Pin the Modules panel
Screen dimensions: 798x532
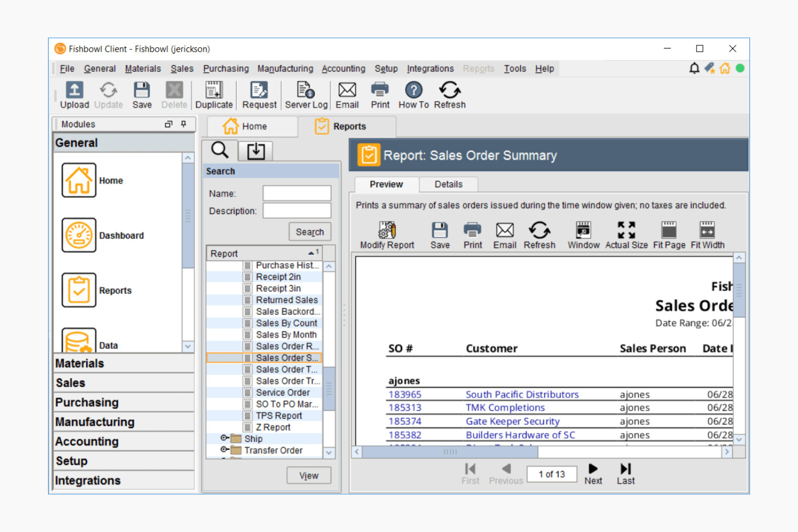184,124
